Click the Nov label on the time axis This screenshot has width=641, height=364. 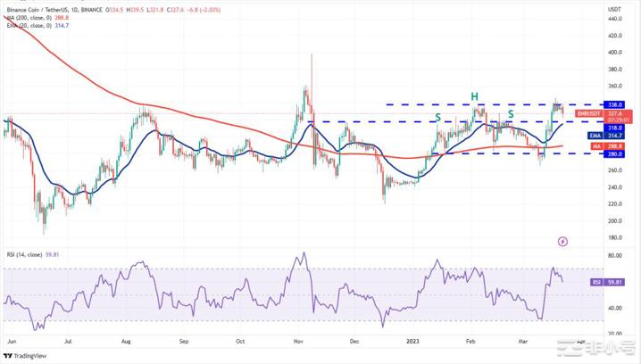[297, 340]
